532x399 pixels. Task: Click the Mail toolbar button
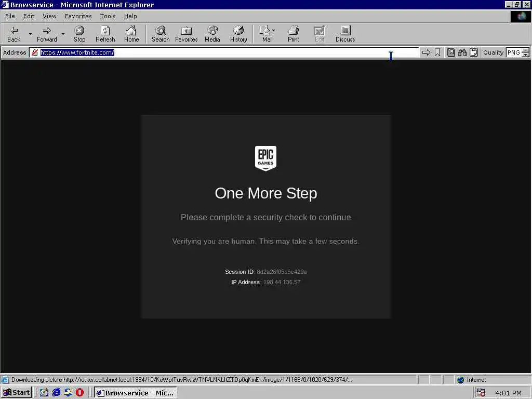[266, 34]
